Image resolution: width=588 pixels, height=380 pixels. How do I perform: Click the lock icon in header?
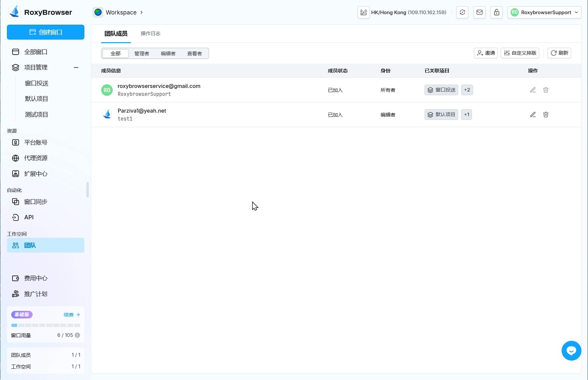coord(496,13)
